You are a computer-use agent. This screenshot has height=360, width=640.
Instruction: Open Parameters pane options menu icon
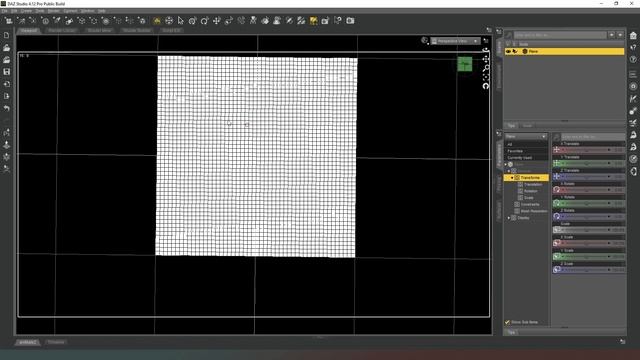(x=499, y=133)
